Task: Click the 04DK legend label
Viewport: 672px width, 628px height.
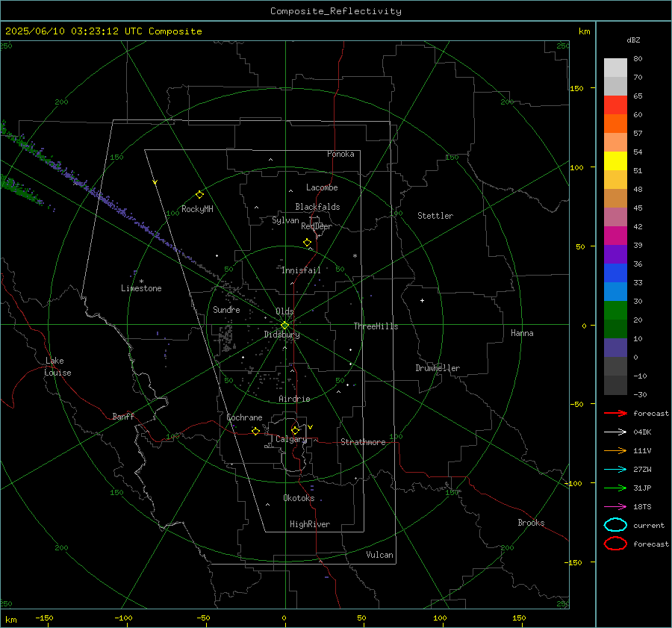Action: tap(642, 432)
